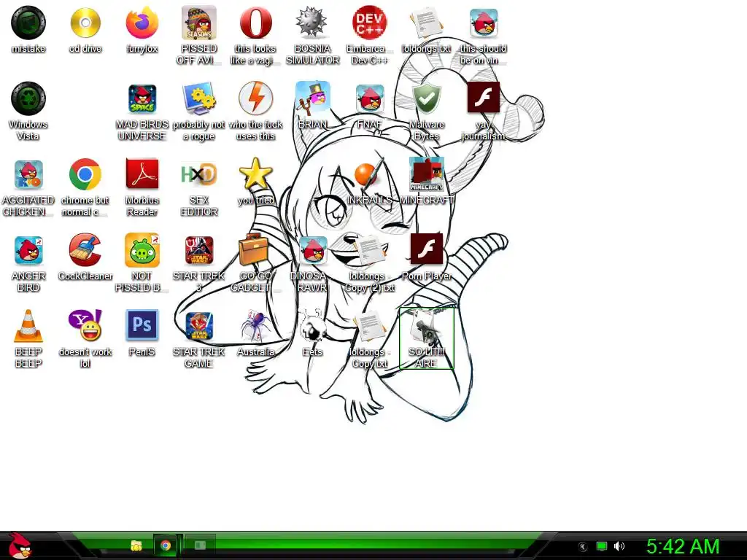The height and width of the screenshot is (560, 747).
Task: Select the 'MAD BIRDS UNIVERSE' Space icon
Action: tap(142, 98)
